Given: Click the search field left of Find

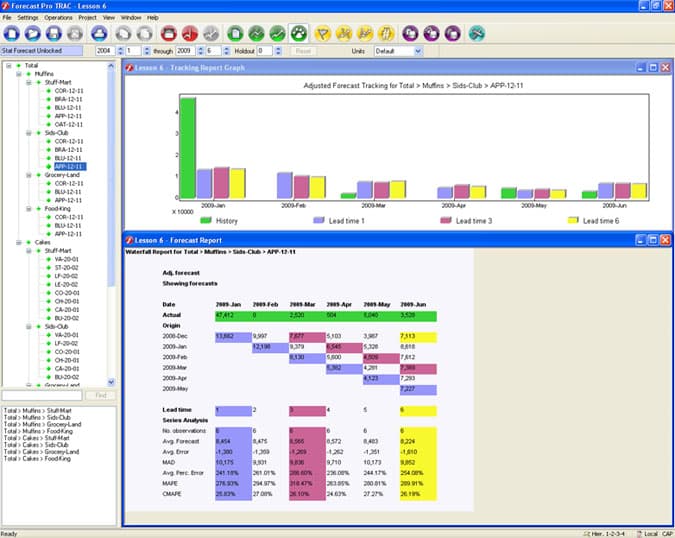Looking at the screenshot, I should tap(42, 395).
